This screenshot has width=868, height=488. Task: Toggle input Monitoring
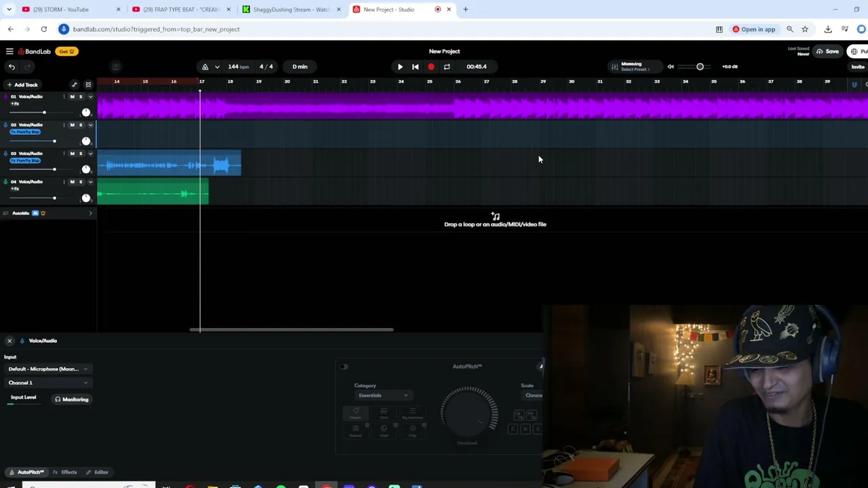[71, 400]
